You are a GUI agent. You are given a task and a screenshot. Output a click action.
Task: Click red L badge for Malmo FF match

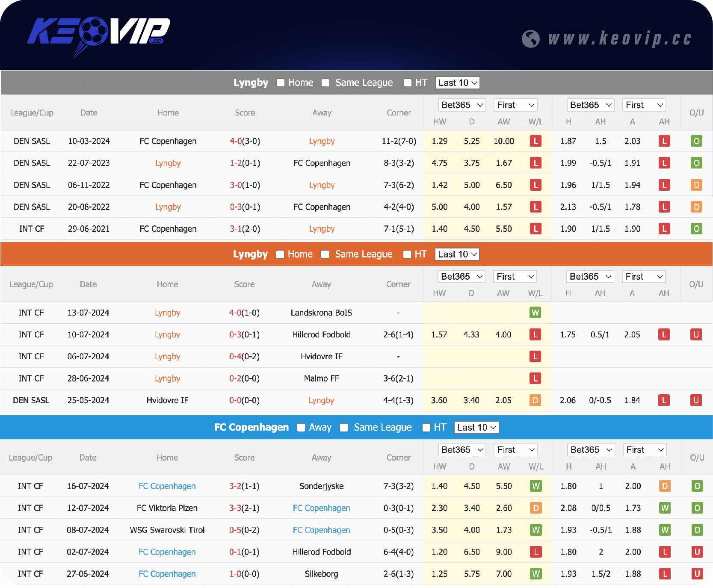tap(535, 378)
